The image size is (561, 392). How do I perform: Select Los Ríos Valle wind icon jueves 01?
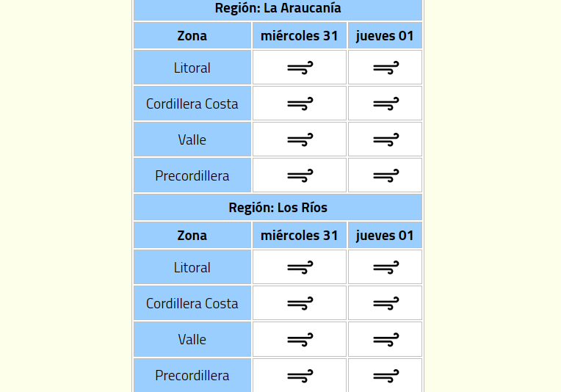[386, 339]
